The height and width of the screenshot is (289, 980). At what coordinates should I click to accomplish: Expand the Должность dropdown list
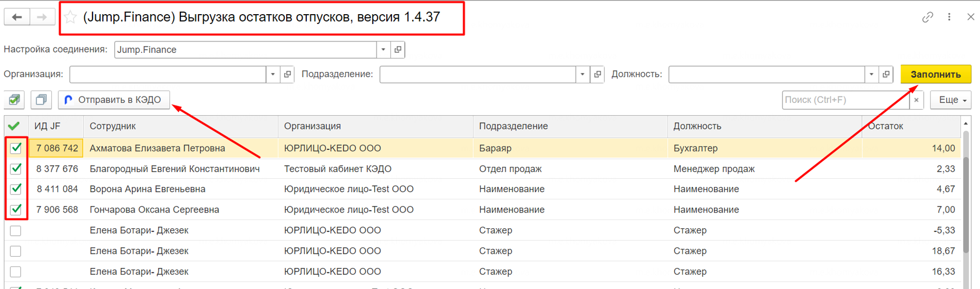pos(871,74)
